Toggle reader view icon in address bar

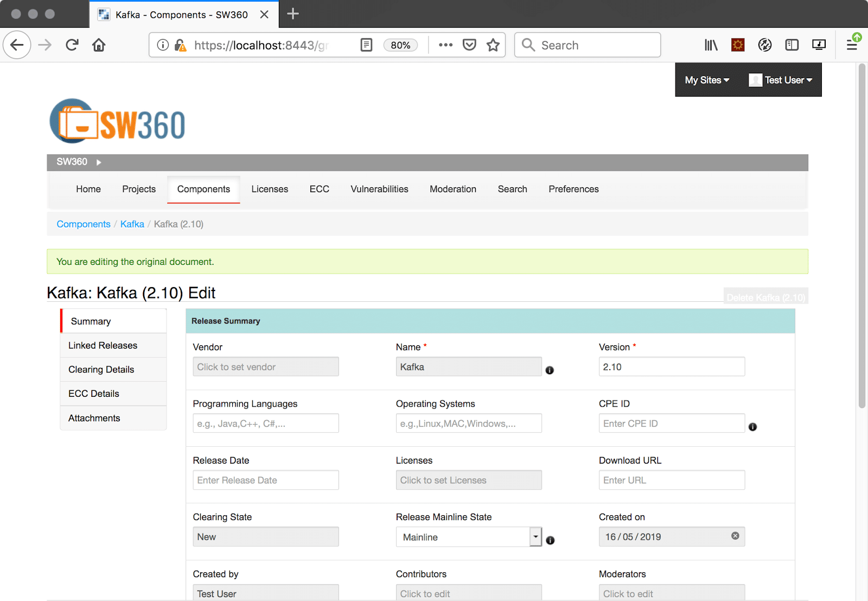click(x=367, y=45)
